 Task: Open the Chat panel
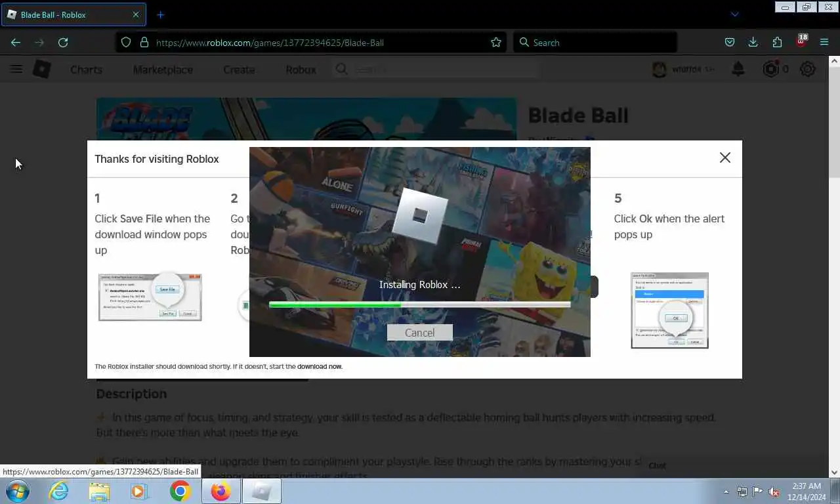657,465
